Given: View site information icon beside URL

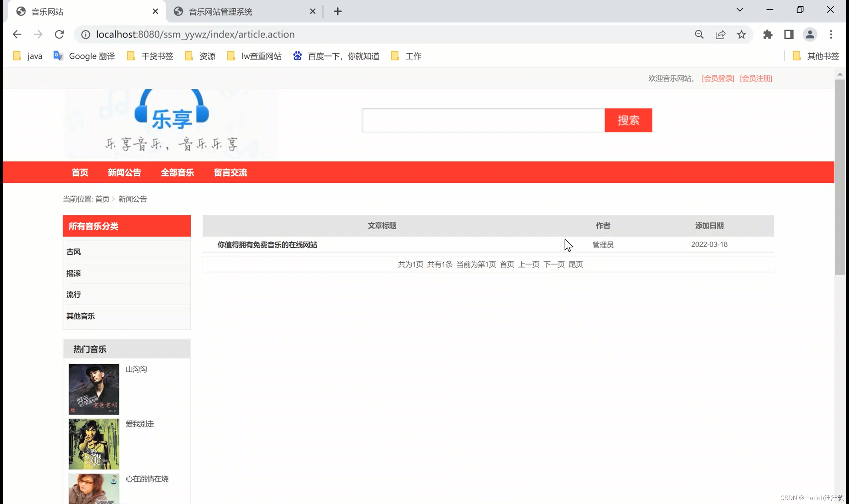Looking at the screenshot, I should 86,34.
